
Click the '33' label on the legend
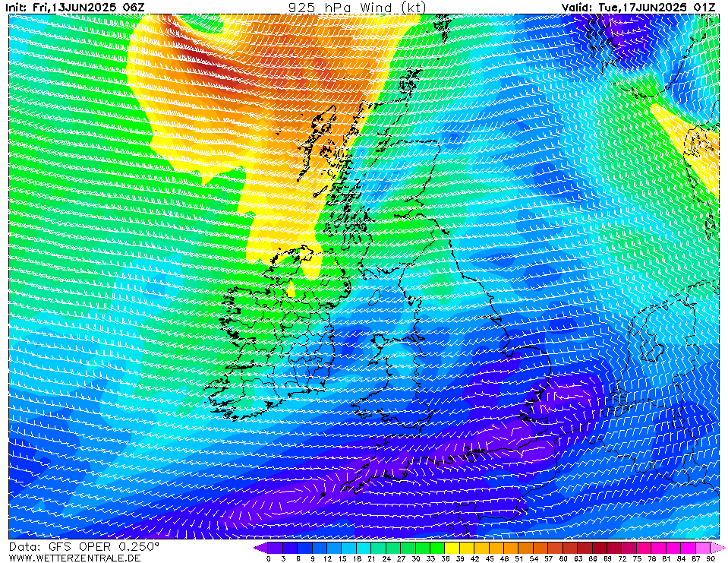click(x=430, y=558)
